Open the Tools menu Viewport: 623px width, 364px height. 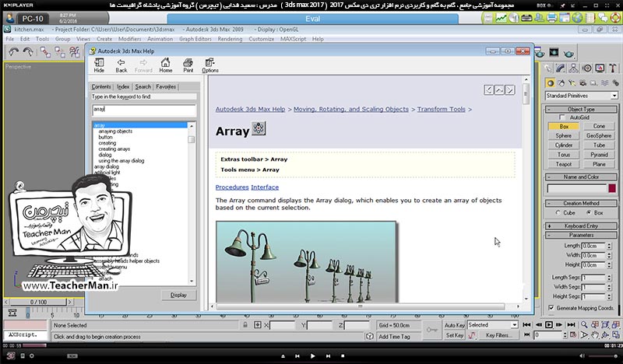click(x=42, y=39)
